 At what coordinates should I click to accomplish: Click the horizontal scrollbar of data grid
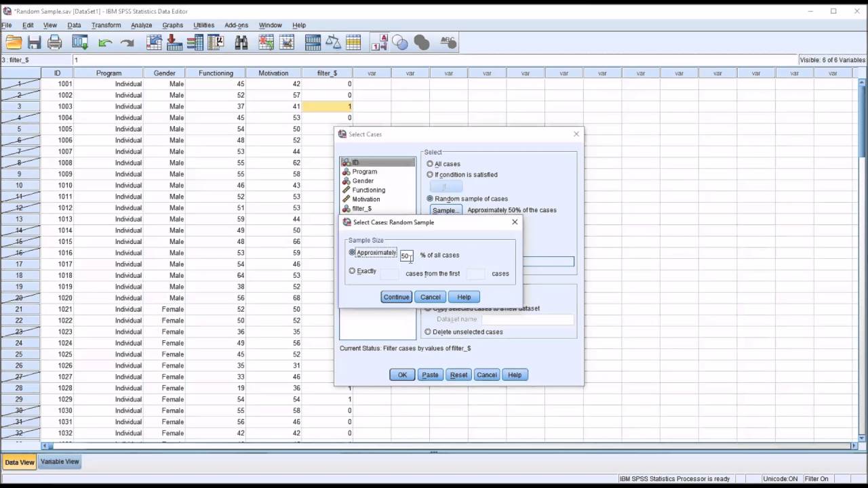coord(448,446)
